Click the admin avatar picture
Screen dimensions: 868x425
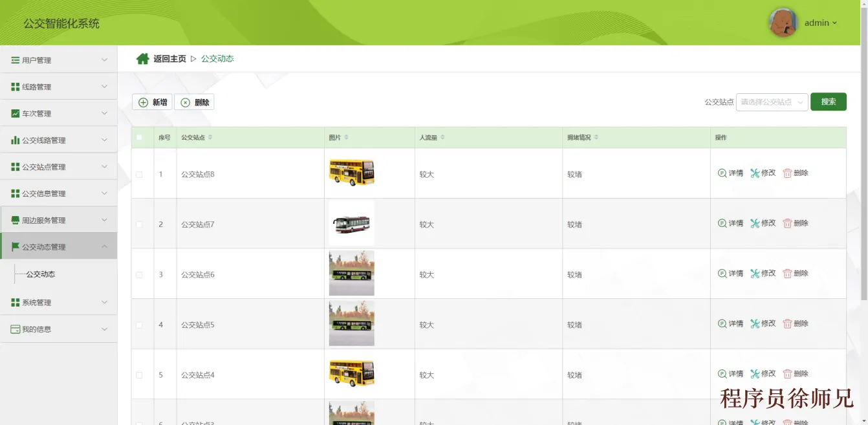(783, 23)
